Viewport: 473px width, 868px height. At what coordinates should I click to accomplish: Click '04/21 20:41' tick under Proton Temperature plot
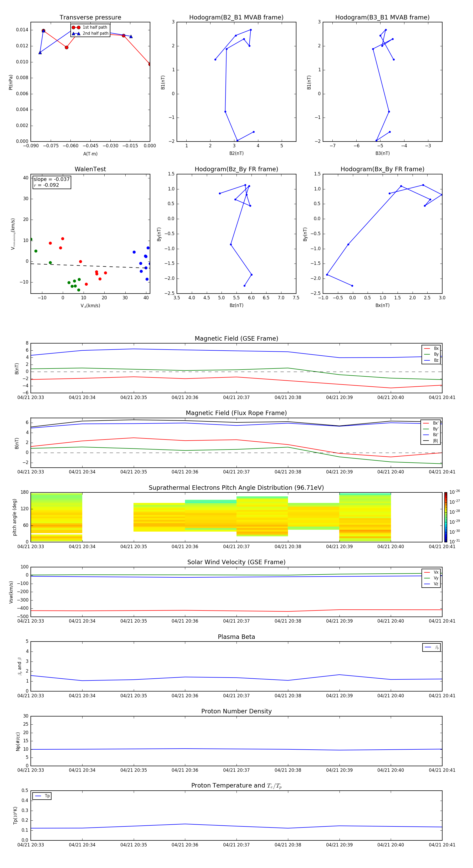coord(442,845)
